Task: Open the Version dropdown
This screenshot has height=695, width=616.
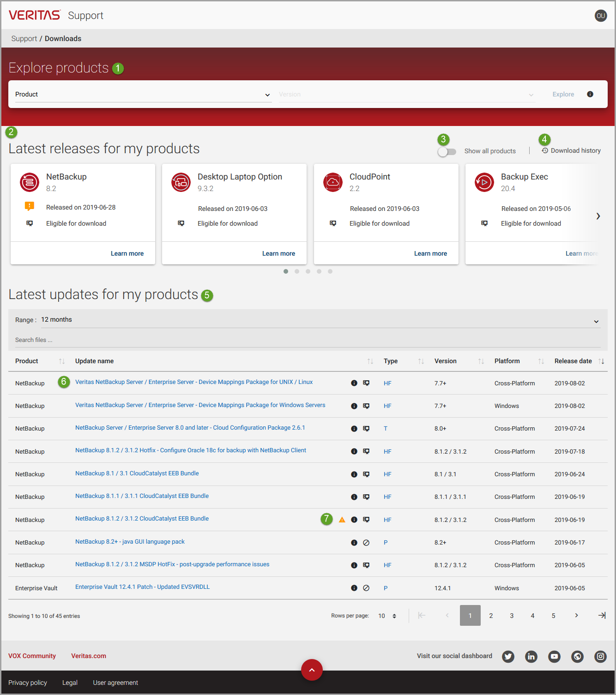Action: coord(407,95)
